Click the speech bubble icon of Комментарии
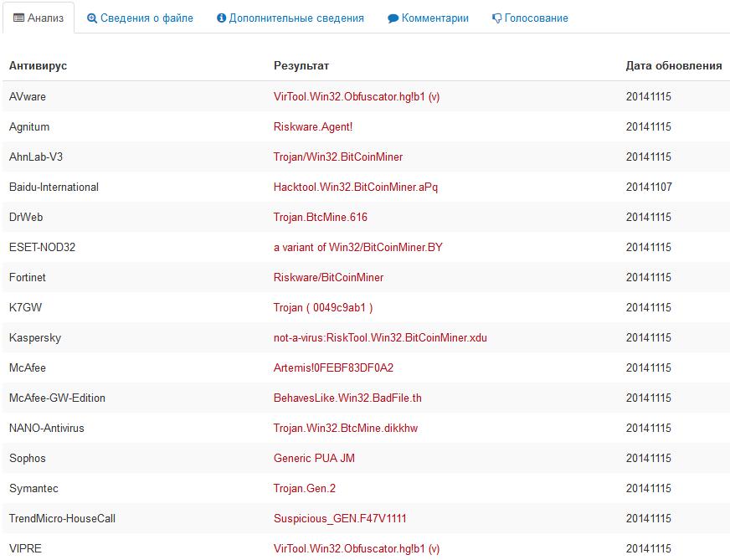 pos(393,18)
